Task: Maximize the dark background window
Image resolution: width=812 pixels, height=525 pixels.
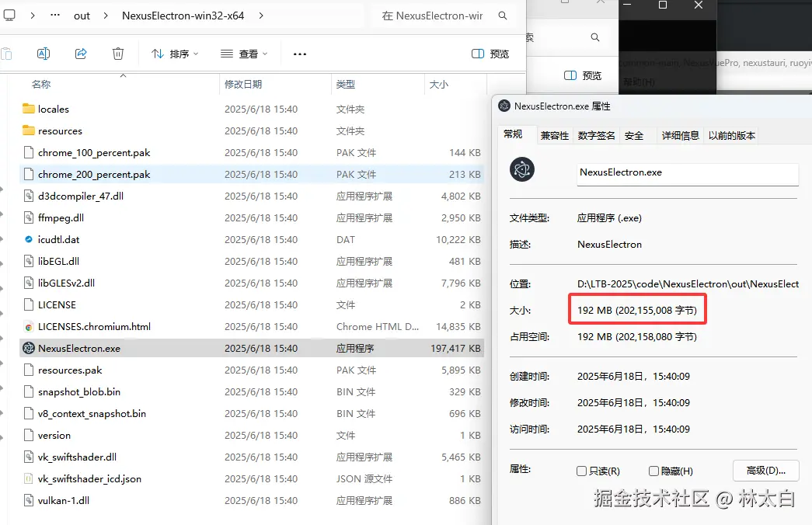Action: (x=662, y=5)
